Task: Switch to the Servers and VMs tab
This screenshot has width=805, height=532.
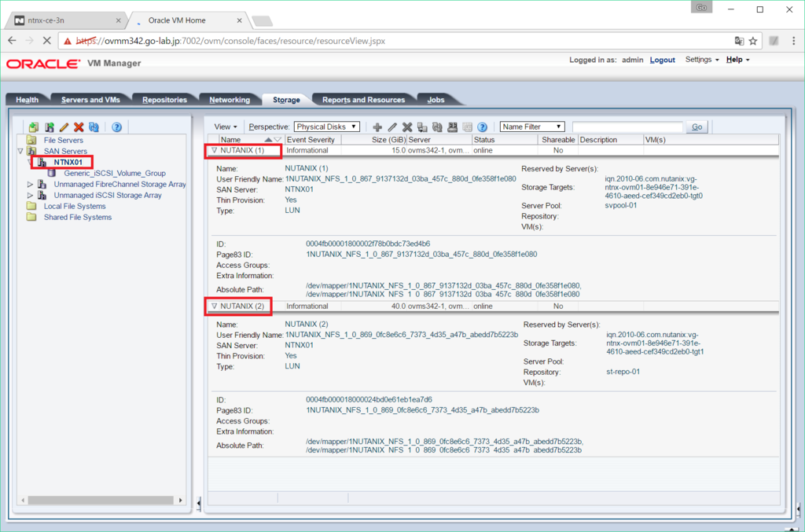Action: 90,100
